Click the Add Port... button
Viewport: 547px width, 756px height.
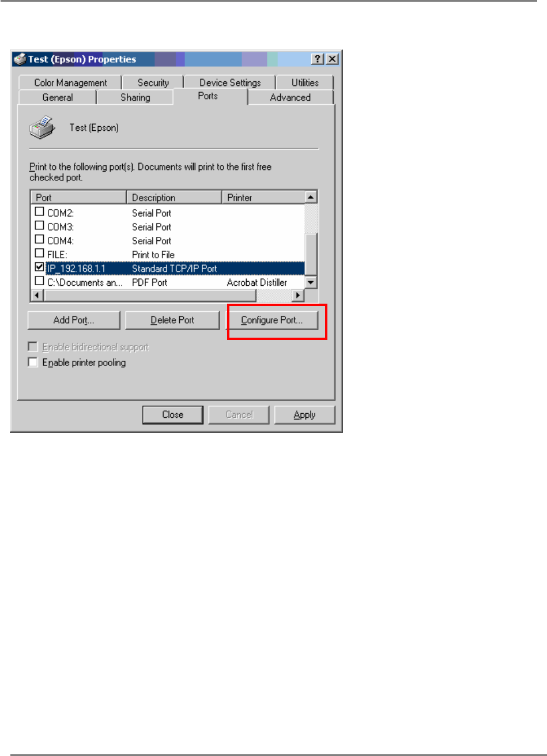click(74, 320)
